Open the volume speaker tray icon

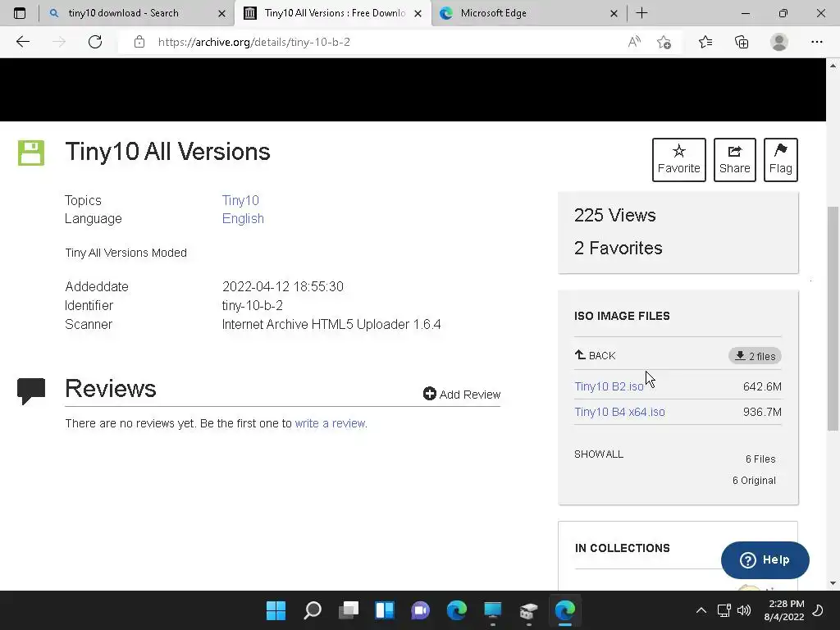pyautogui.click(x=743, y=610)
